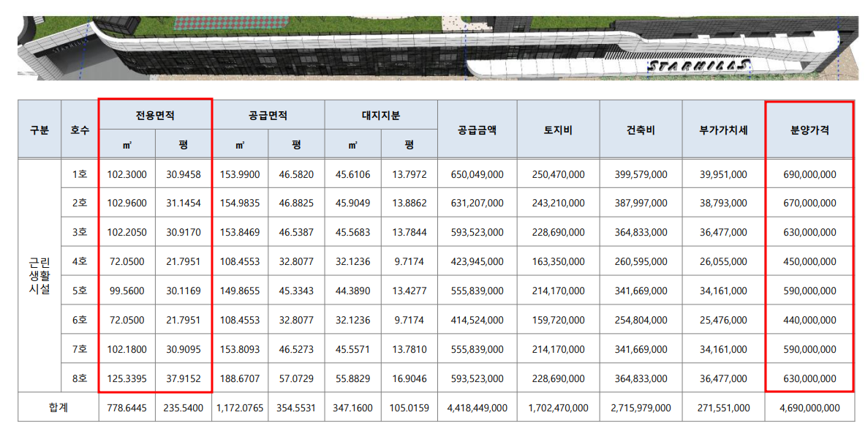
Task: Click the 토지비 column header
Action: (x=558, y=130)
